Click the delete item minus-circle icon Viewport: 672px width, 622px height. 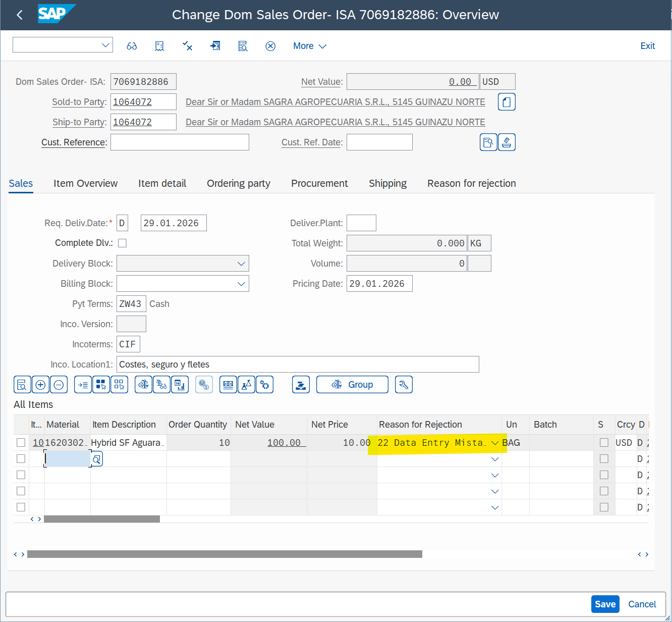pos(59,385)
